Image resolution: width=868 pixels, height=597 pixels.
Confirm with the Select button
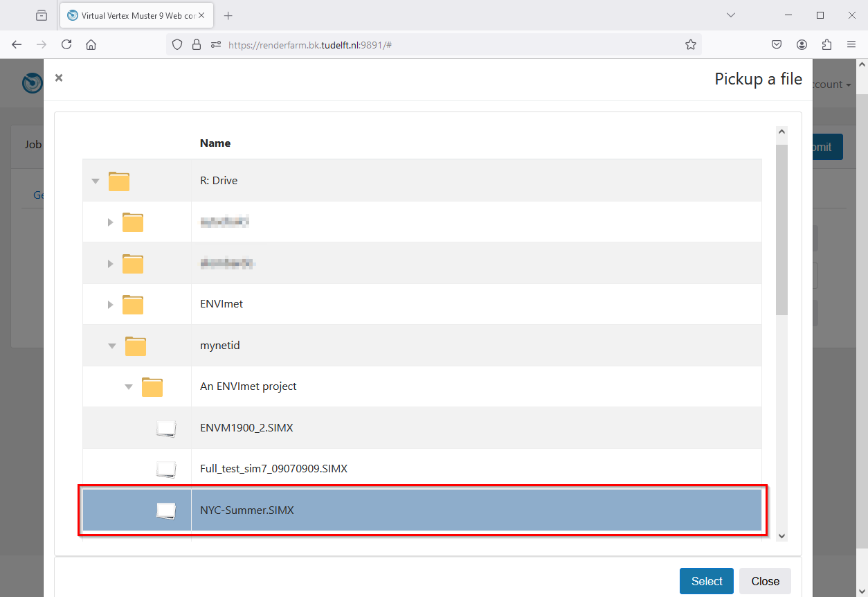tap(706, 580)
